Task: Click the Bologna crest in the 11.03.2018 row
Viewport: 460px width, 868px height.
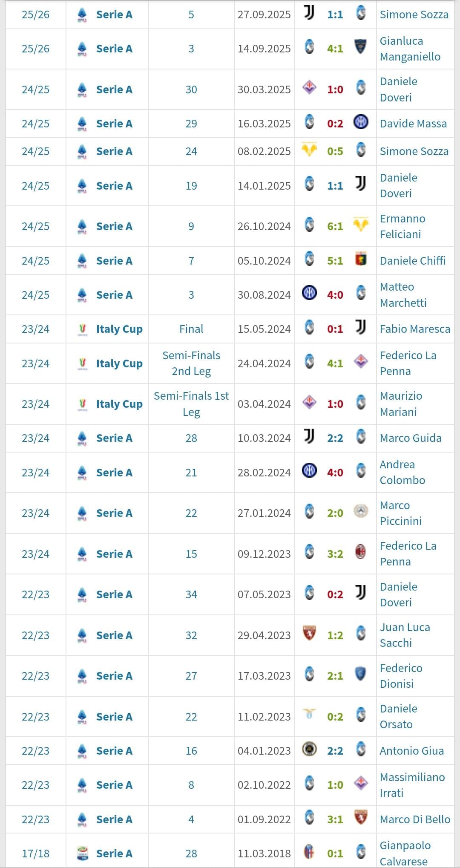Action: (x=309, y=852)
